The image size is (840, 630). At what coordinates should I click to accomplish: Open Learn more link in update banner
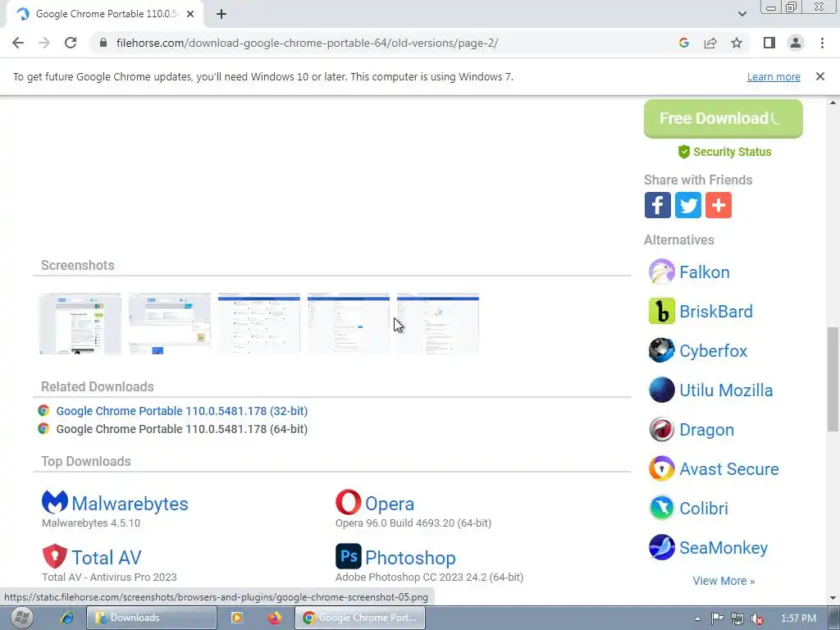[x=774, y=76]
